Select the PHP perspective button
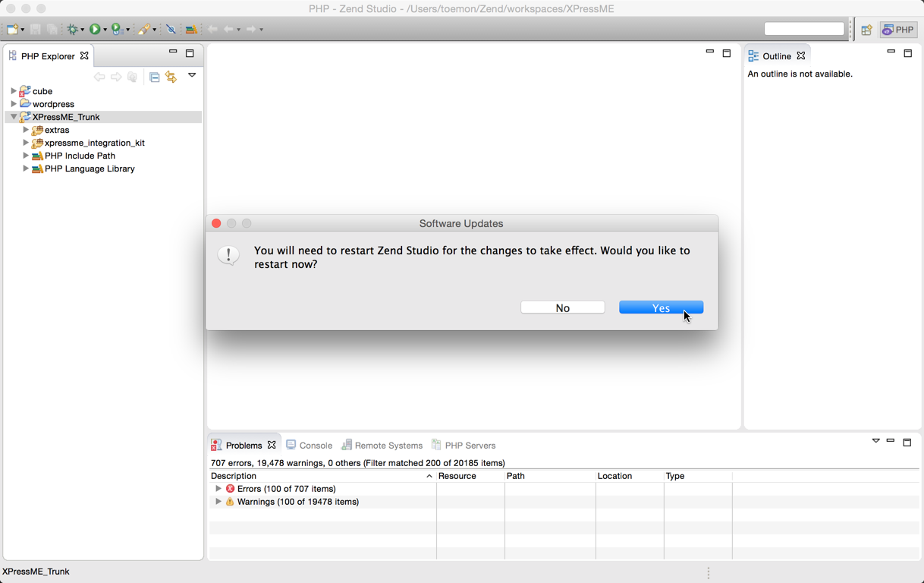 (x=898, y=30)
